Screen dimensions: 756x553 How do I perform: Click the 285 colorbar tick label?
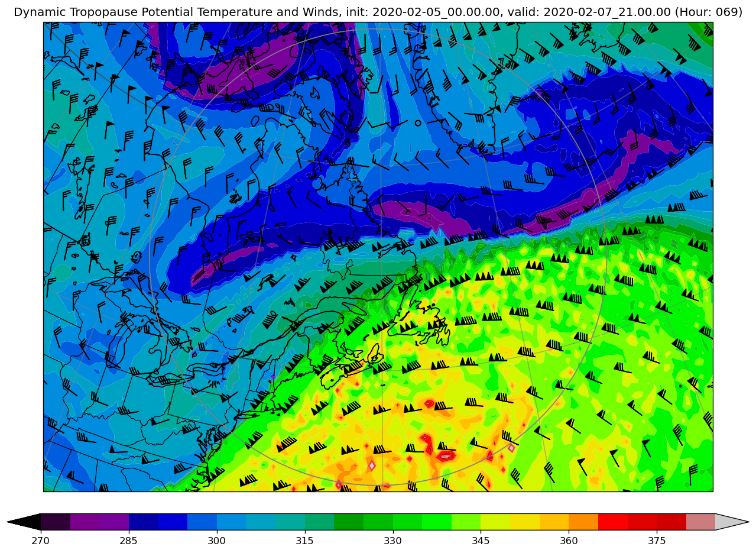129,541
